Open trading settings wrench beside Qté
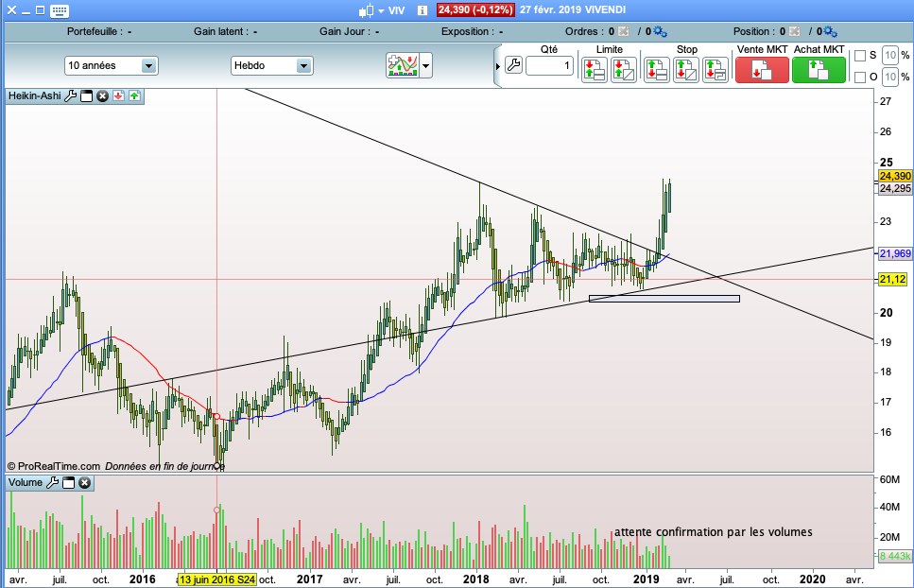The height and width of the screenshot is (588, 914). pos(513,65)
